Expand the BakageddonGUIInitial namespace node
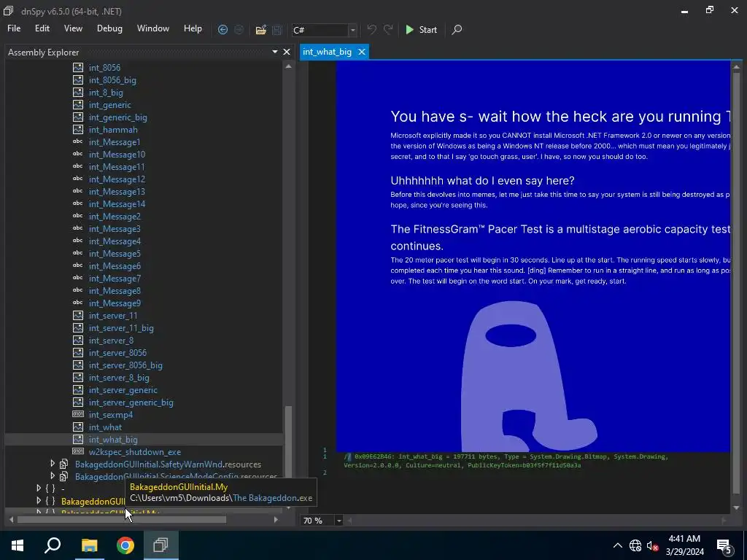The width and height of the screenshot is (747, 560). click(39, 501)
